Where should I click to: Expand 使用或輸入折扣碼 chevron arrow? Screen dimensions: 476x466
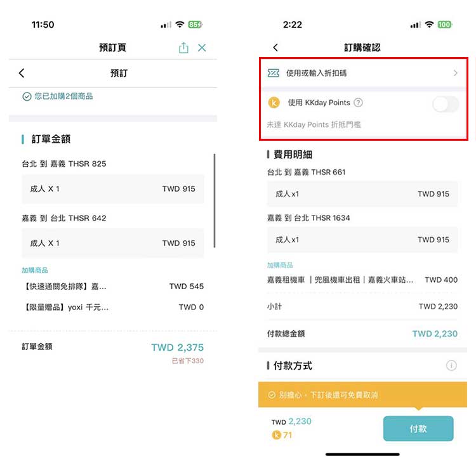point(455,73)
